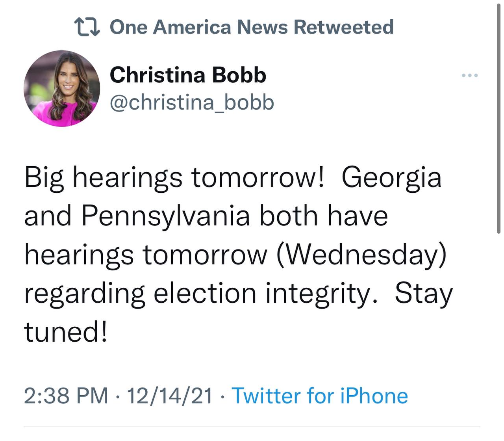Click the vertical scrollbar on the right edge
This screenshot has height=441, width=504.
(x=498, y=118)
